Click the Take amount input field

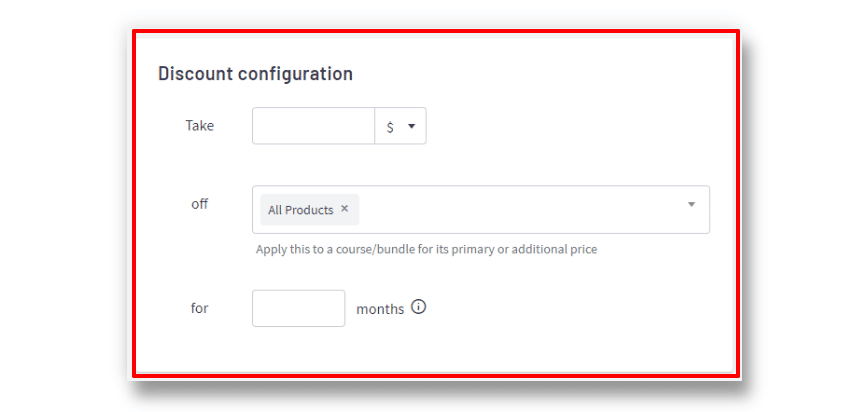tap(313, 126)
